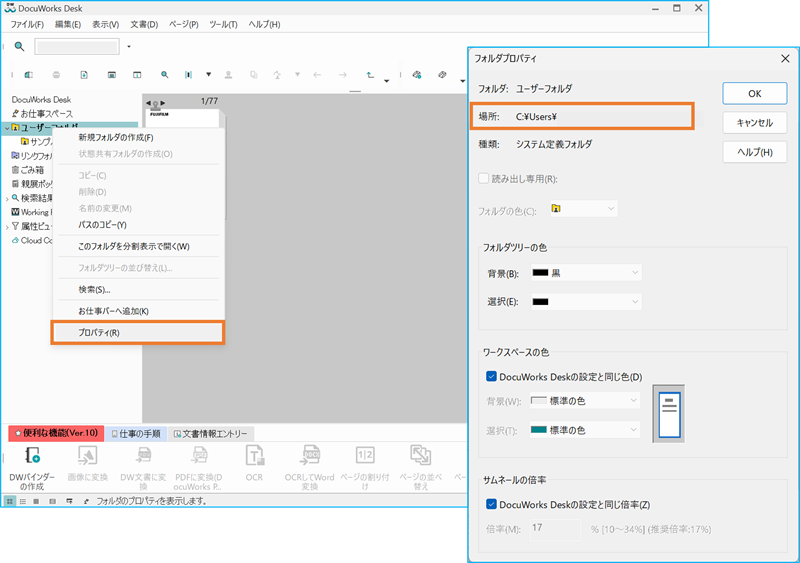Image resolution: width=800 pixels, height=563 pixels.
Task: Select パスのコピー(Y) from the context menu
Action: pyautogui.click(x=138, y=225)
